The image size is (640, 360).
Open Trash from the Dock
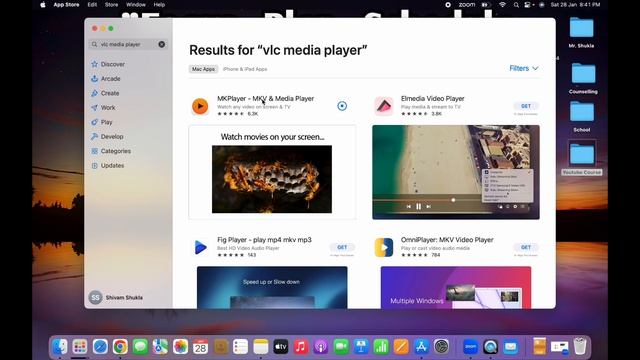[580, 347]
